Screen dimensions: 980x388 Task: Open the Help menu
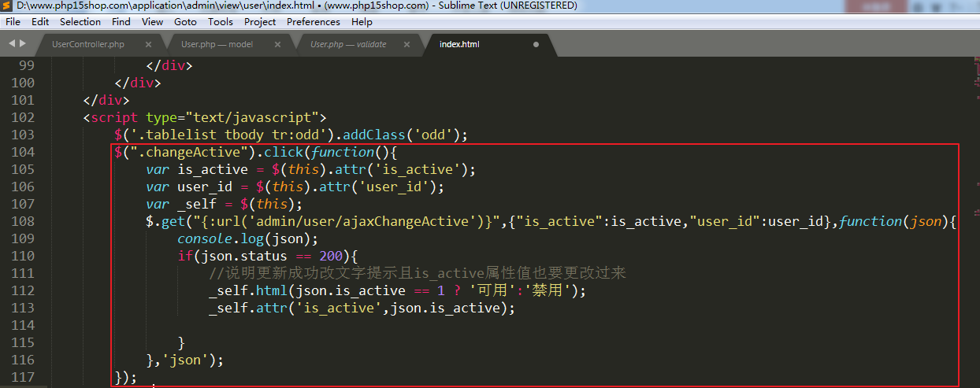click(x=362, y=22)
